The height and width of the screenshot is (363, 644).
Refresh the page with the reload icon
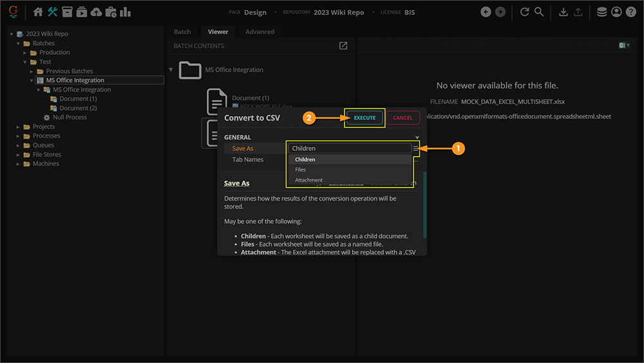coord(524,12)
